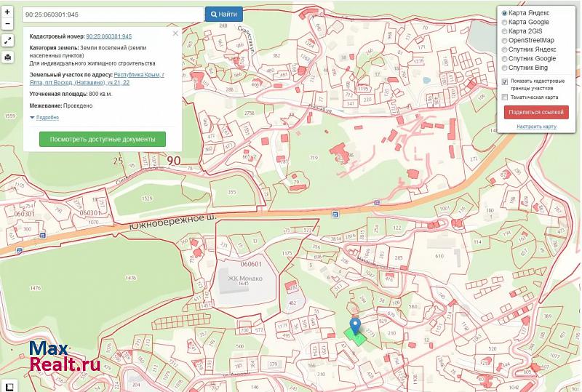Screen dimensions: 582x392
Task: Print the map with the printer icon
Action: 7,57
